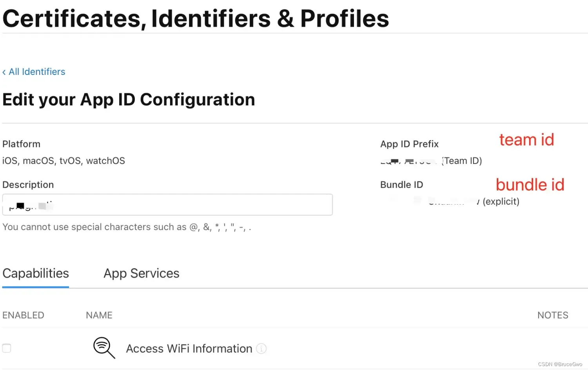The width and height of the screenshot is (588, 370).
Task: Click the NAME column header
Action: point(99,315)
